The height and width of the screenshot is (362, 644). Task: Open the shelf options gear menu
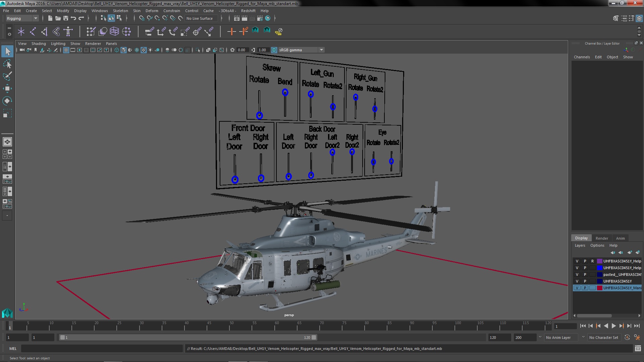(x=9, y=34)
